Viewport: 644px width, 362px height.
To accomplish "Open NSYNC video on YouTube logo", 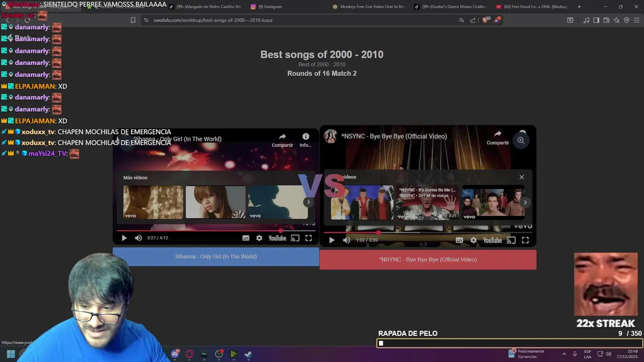I will [493, 240].
